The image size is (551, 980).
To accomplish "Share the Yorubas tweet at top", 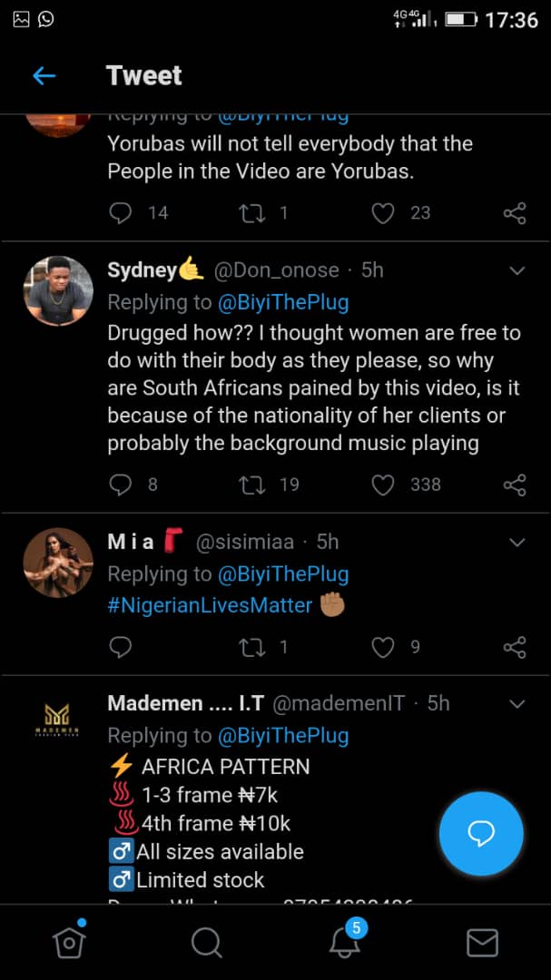I will click(x=515, y=213).
